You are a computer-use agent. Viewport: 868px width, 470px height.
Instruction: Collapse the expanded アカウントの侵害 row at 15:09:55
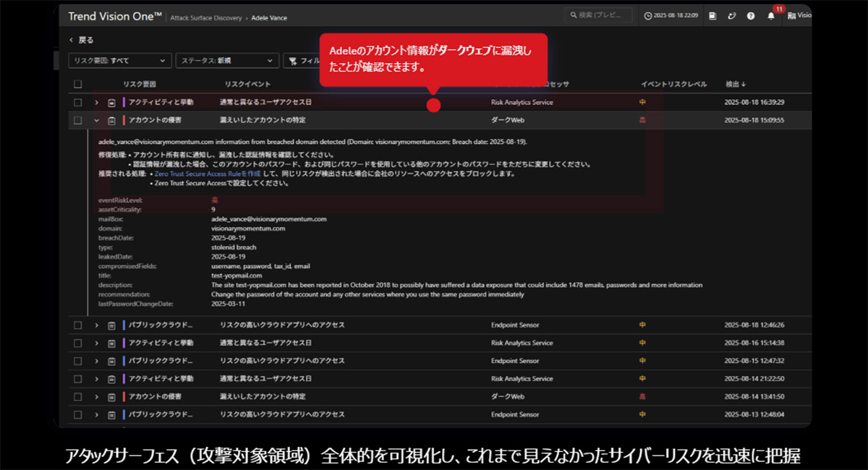pos(96,120)
